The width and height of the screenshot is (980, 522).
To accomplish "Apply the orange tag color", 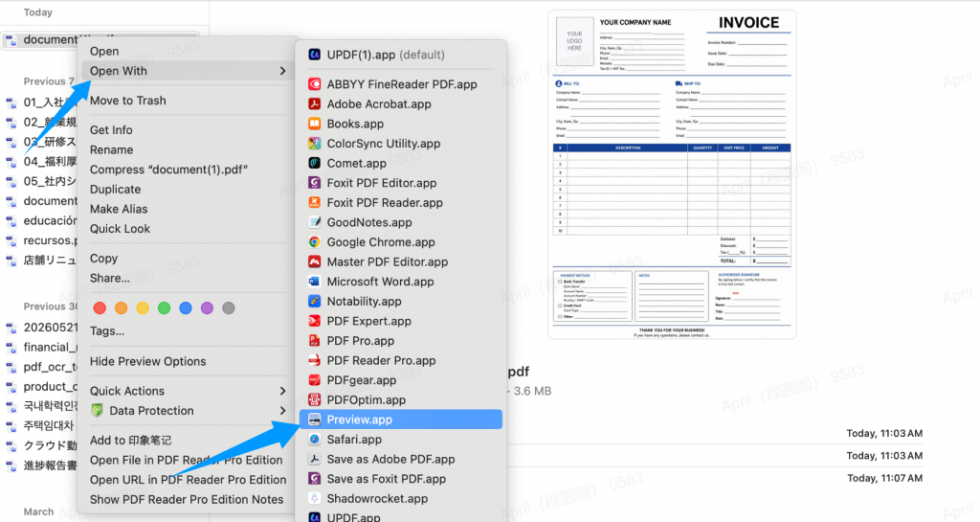I will coord(122,307).
